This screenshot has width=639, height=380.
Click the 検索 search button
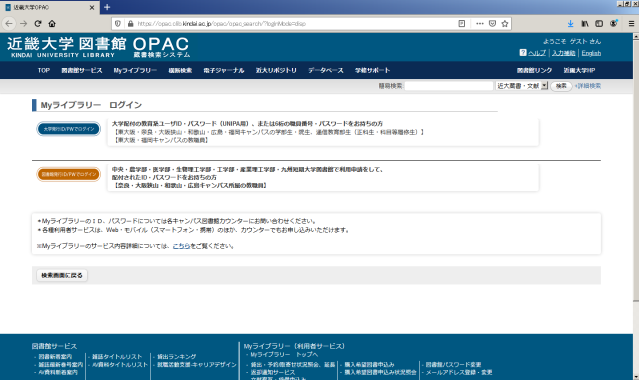click(561, 86)
